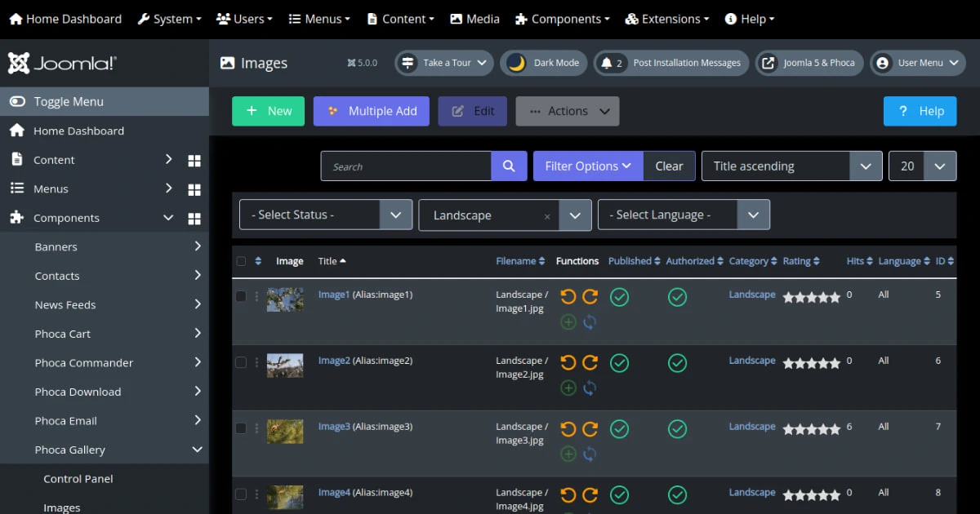This screenshot has width=980, height=514.
Task: Open the Components top menu
Action: pos(563,19)
